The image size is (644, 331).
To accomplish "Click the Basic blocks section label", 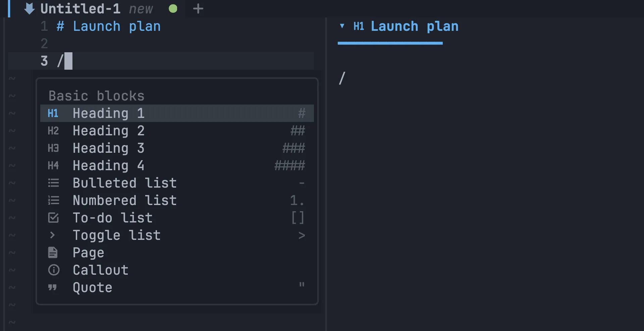I will pos(97,96).
